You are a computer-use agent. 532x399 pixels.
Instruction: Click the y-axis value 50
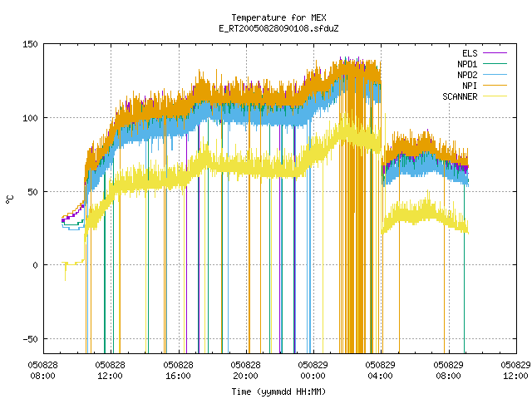33,192
